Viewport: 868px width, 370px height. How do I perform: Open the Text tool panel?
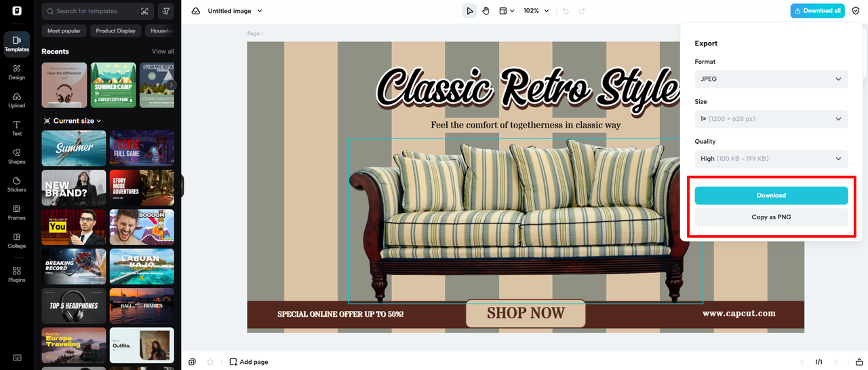(17, 128)
